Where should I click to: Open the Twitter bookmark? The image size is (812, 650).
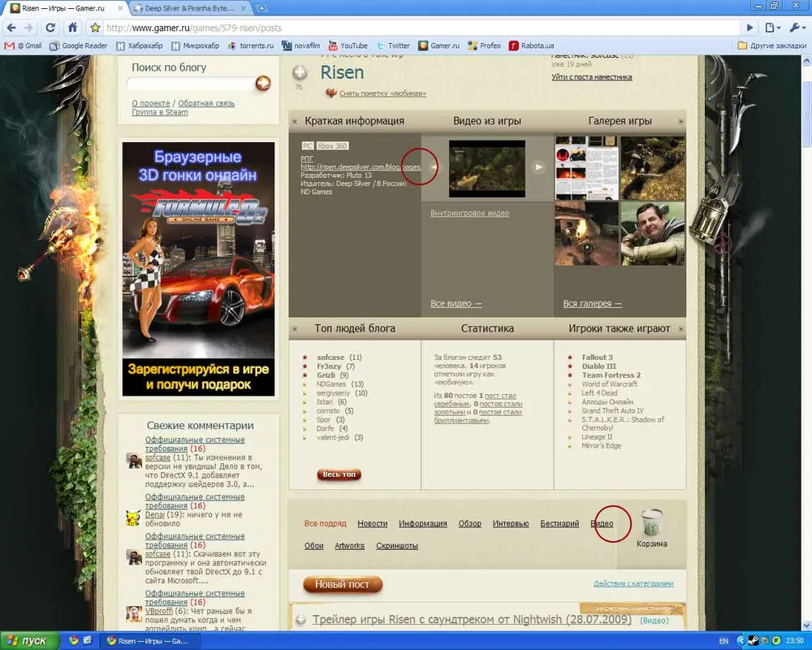[x=393, y=45]
